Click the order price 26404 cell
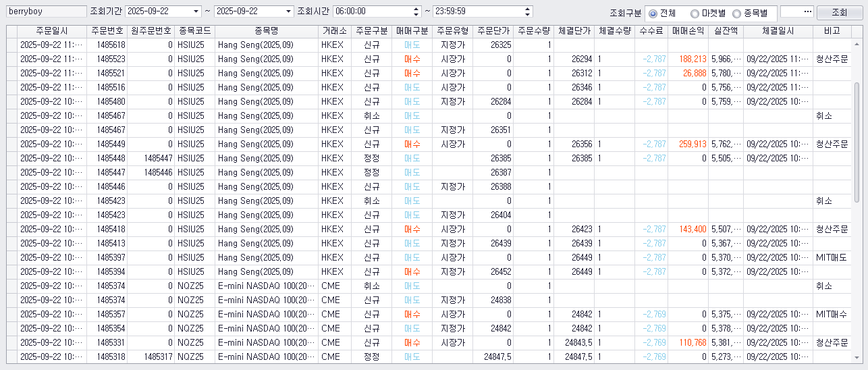The width and height of the screenshot is (868, 370). (493, 215)
